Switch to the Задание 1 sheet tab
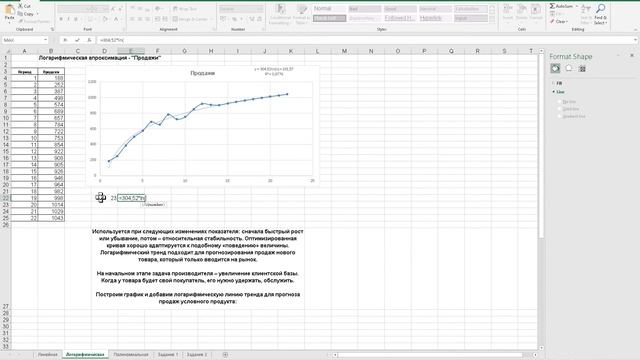640x360 pixels. [168, 355]
